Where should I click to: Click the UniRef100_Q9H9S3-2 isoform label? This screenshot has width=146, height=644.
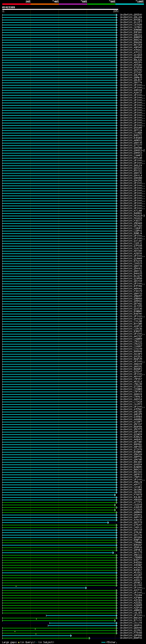tap(132, 150)
